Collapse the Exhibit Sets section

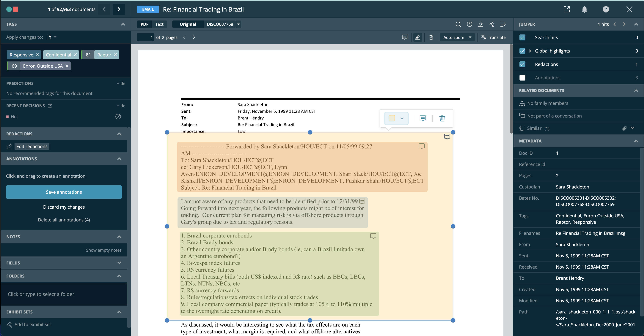click(x=119, y=312)
